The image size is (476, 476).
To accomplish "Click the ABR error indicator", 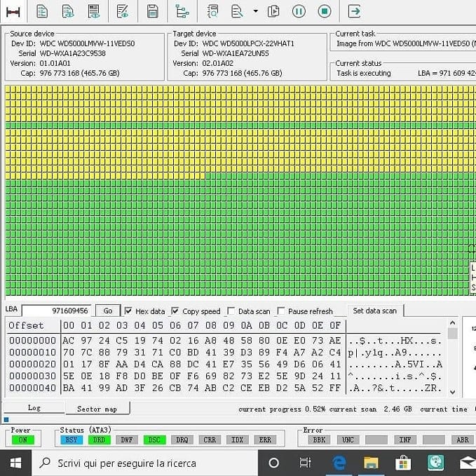I will (463, 440).
